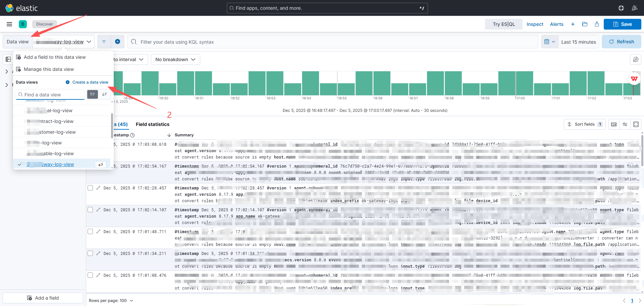Click the add filter plus button
644x306 pixels.
pos(118,42)
